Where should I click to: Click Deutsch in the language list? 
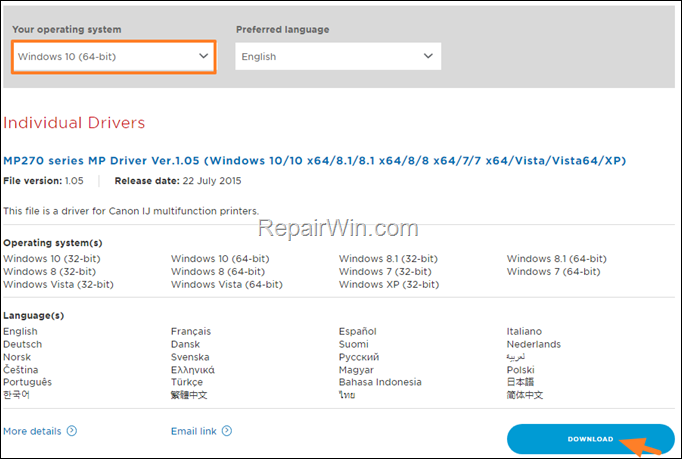point(23,344)
